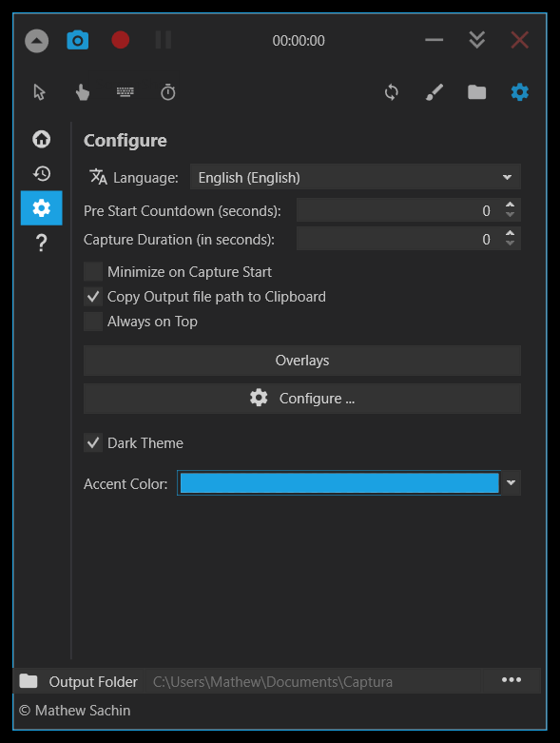Uncheck Copy Output file path to Clipboard
This screenshot has height=743, width=560.
(93, 297)
